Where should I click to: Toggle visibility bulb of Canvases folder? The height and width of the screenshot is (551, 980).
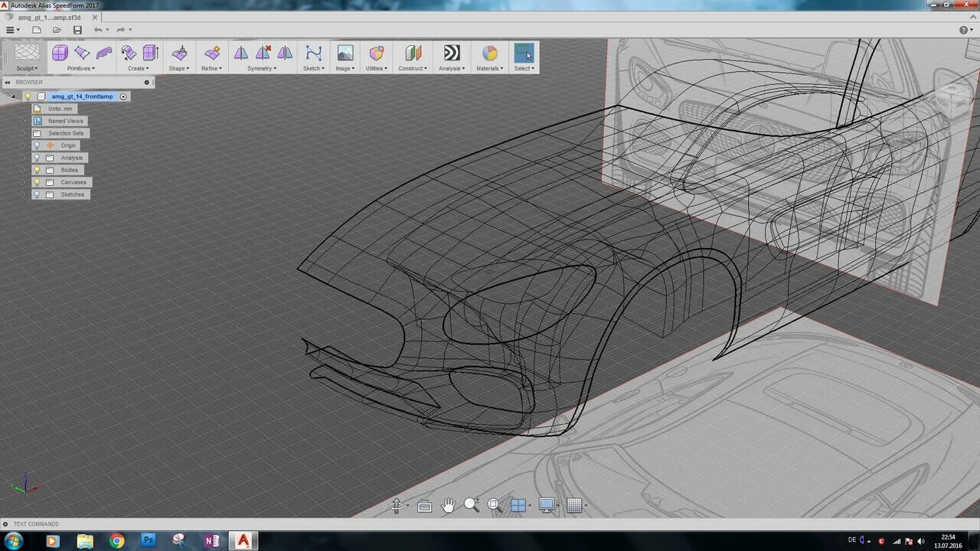click(37, 182)
